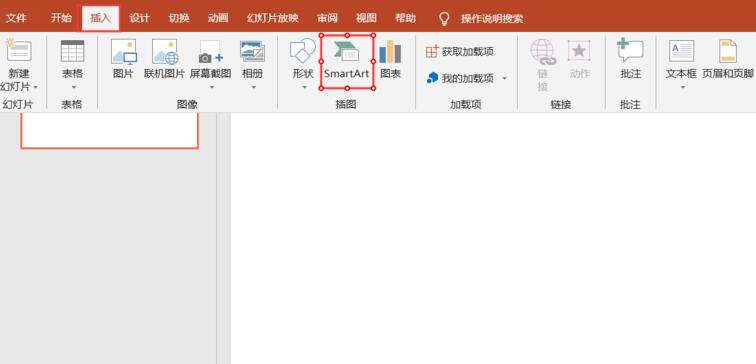Switch to the Transitions (切换) tab
This screenshot has width=756, height=364.
point(179,18)
